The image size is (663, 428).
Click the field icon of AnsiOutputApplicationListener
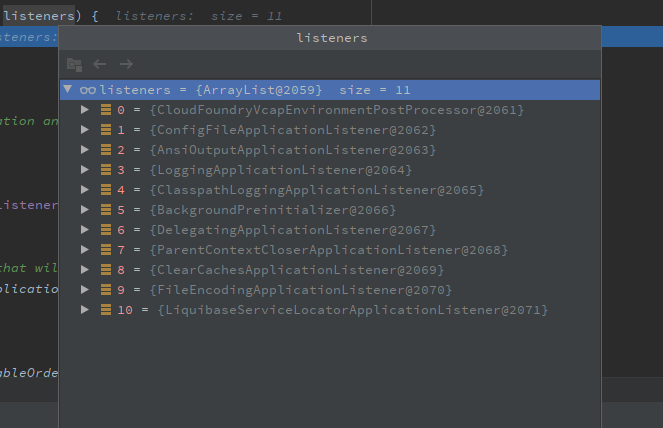106,150
